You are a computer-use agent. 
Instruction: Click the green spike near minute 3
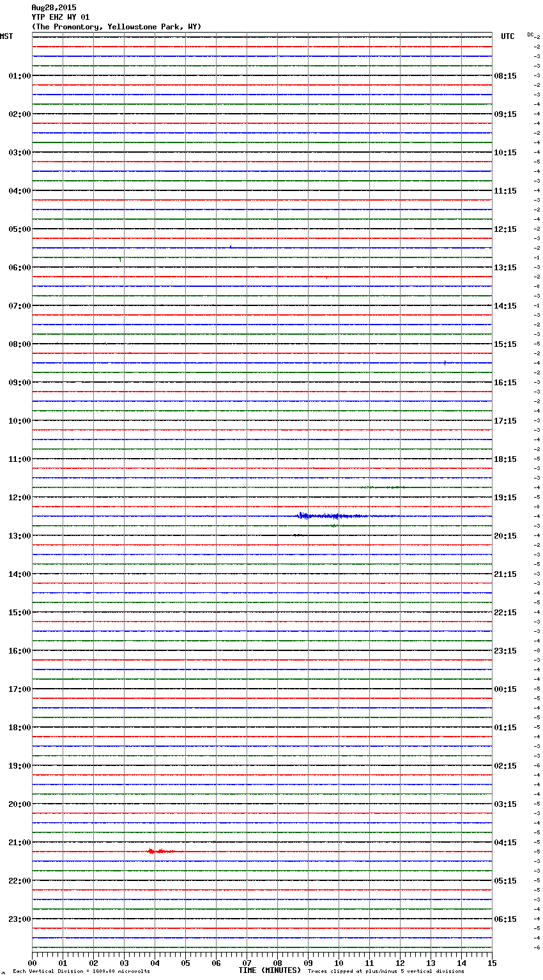pyautogui.click(x=120, y=259)
